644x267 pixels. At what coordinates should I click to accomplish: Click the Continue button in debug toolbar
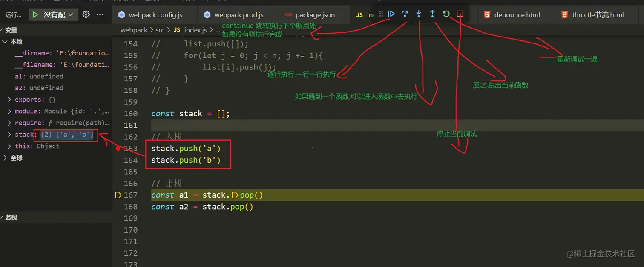tap(391, 14)
